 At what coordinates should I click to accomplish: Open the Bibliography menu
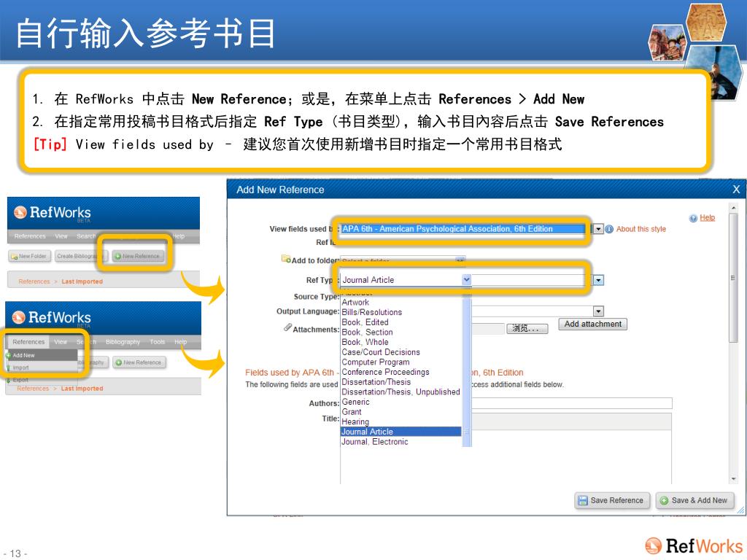click(x=123, y=342)
